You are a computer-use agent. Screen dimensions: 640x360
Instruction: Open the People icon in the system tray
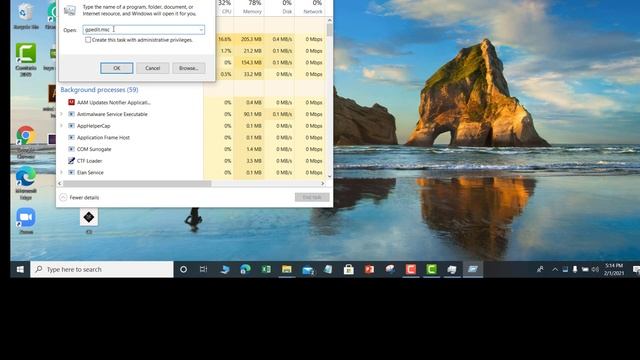[540, 269]
